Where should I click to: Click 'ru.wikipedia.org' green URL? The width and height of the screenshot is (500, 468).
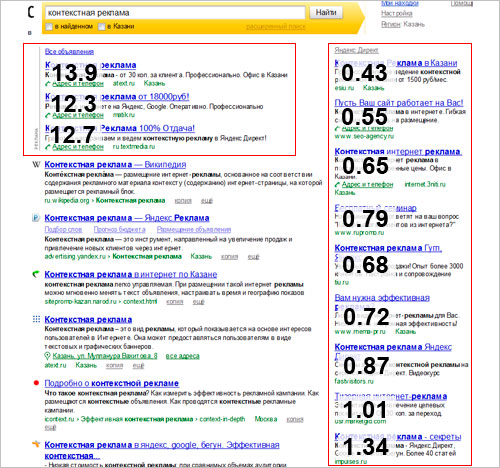pyautogui.click(x=67, y=201)
